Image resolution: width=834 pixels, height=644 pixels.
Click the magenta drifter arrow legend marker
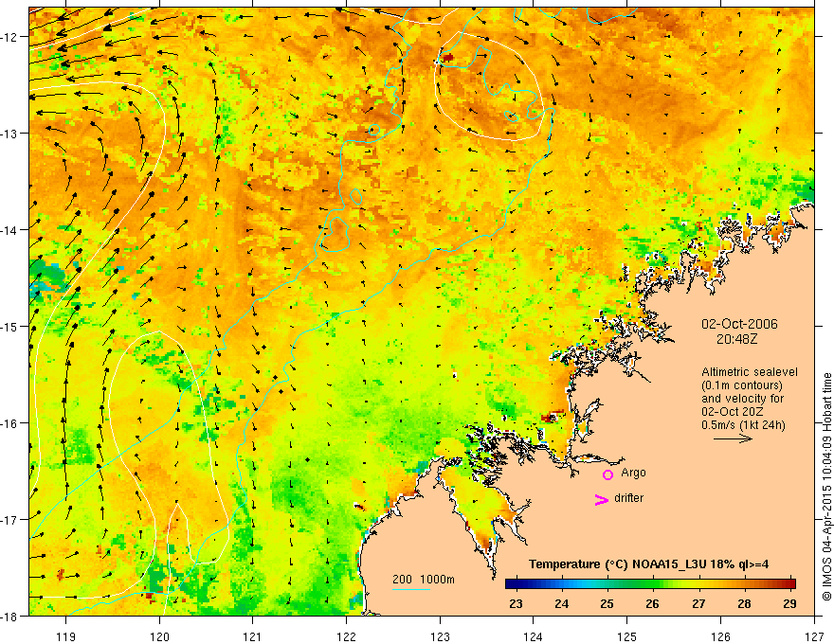point(602,499)
